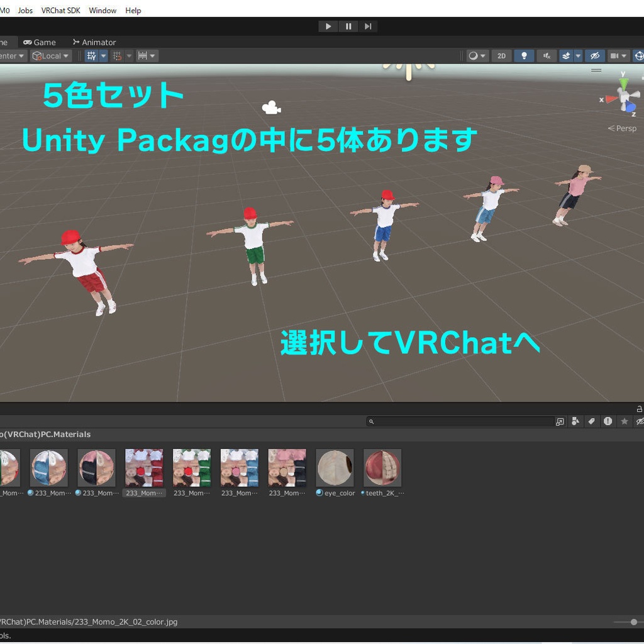Select the eye_color material thumbnail
The width and height of the screenshot is (644, 644).
(335, 467)
